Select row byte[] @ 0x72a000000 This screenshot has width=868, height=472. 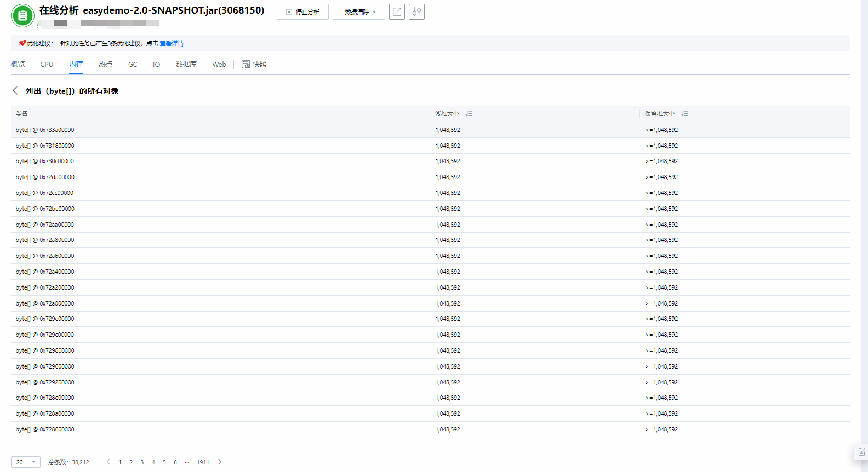430,303
